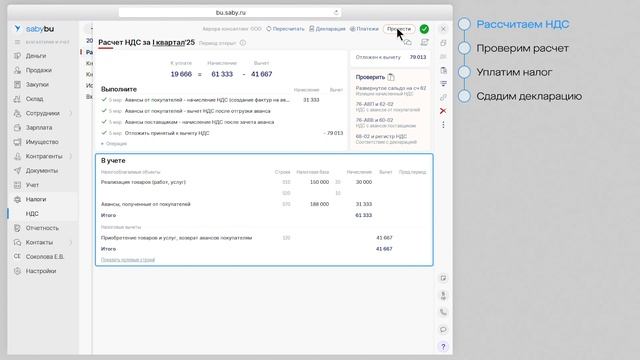Viewport: 640px width, 360px height.
Task: Open Авансы от покупателей вычет НДС row
Action: [x=222, y=111]
